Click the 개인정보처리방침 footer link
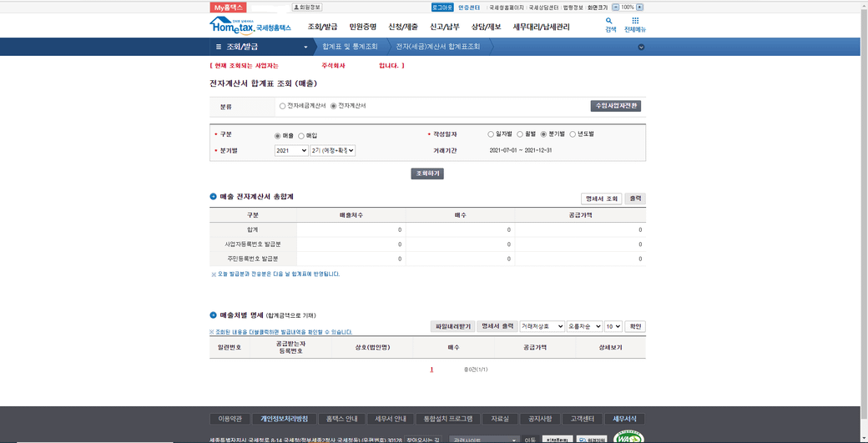Screen dimensions: 868x443 pyautogui.click(x=284, y=419)
